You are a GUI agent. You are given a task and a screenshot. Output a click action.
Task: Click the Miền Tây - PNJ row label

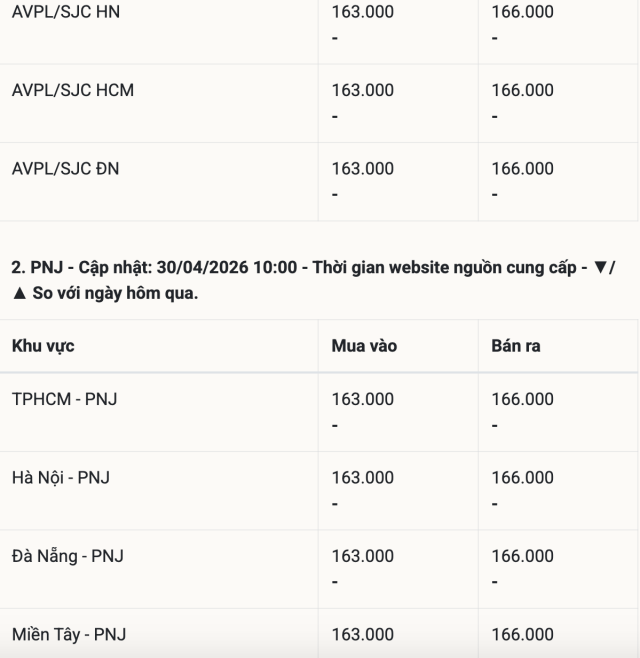coord(68,634)
